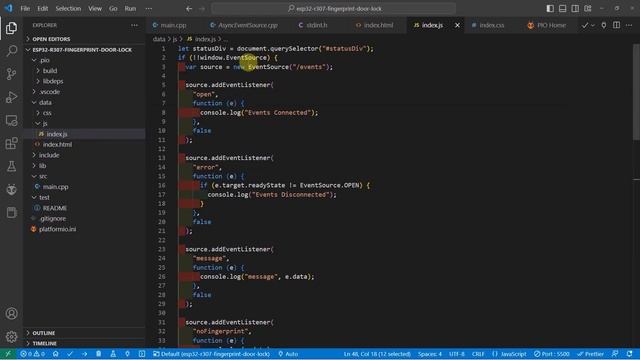Toggle Primary Side Bar visibility

550,9
